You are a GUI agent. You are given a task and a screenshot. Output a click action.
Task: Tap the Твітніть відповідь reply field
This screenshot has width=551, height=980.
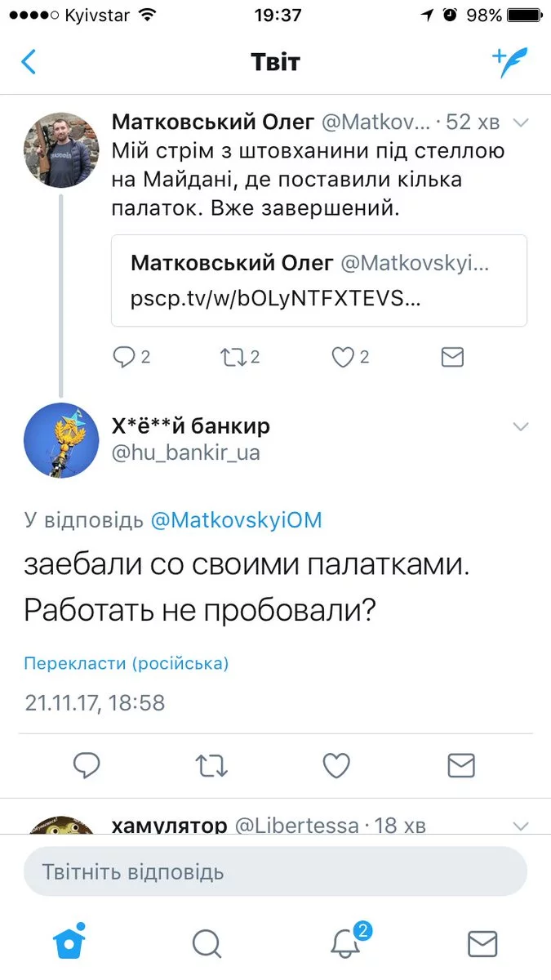tap(275, 872)
